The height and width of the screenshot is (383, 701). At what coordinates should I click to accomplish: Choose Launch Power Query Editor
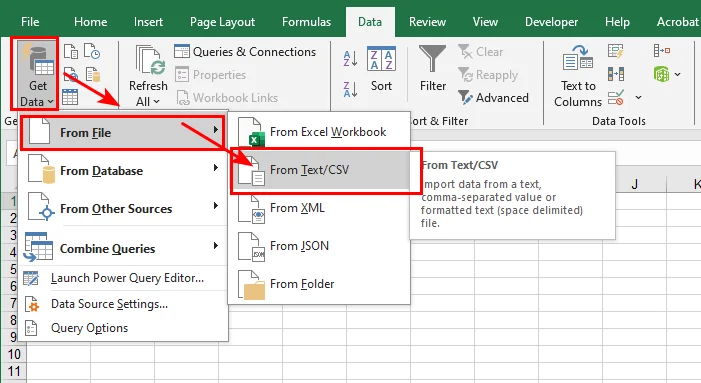tap(123, 278)
